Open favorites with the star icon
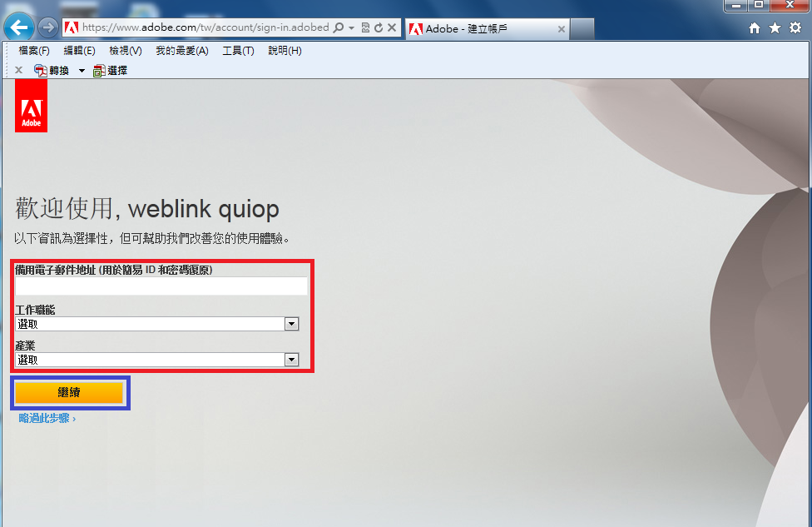Screen dimensions: 812x527 point(775,28)
